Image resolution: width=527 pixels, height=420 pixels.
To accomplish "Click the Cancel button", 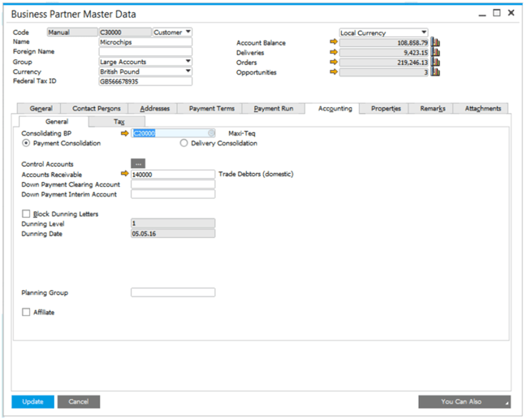I will click(x=79, y=401).
